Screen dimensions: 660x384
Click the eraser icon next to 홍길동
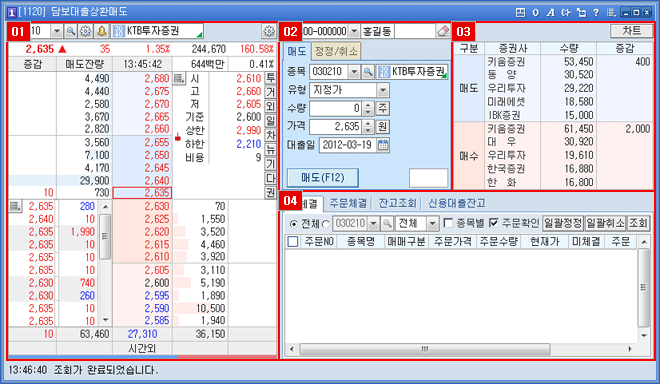(x=443, y=31)
